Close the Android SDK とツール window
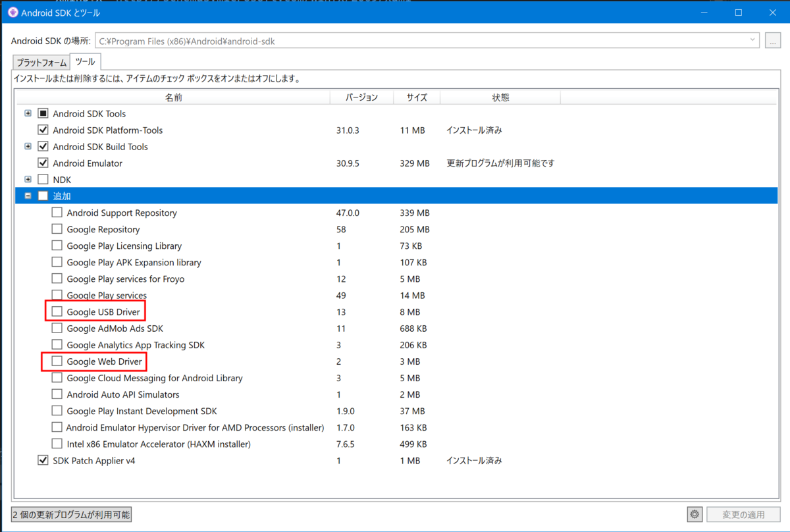790x532 pixels. point(773,13)
